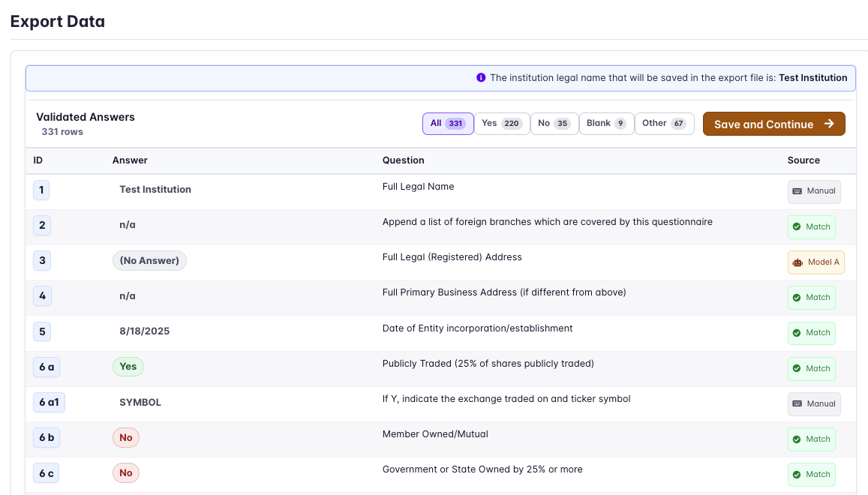
Task: Click the keyboard icon on row 1's Manual badge
Action: [x=797, y=191]
